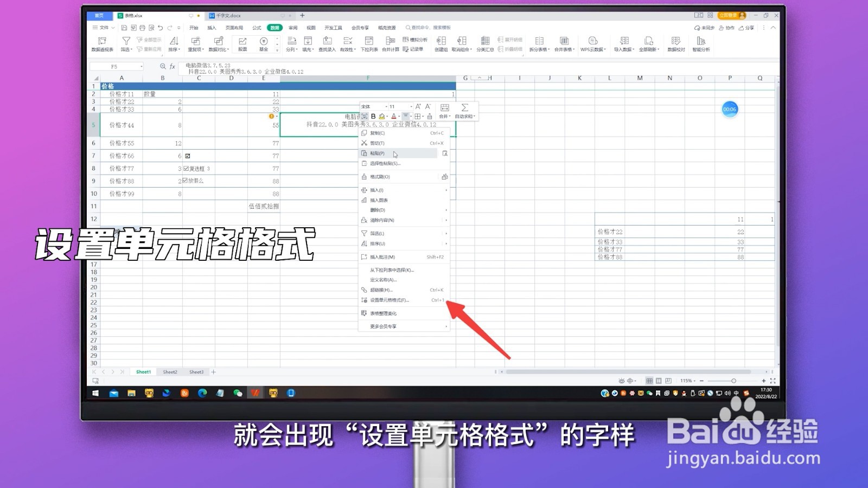This screenshot has height=488, width=868.
Task: Open Consolidate (合并计算) tool
Action: pyautogui.click(x=390, y=44)
